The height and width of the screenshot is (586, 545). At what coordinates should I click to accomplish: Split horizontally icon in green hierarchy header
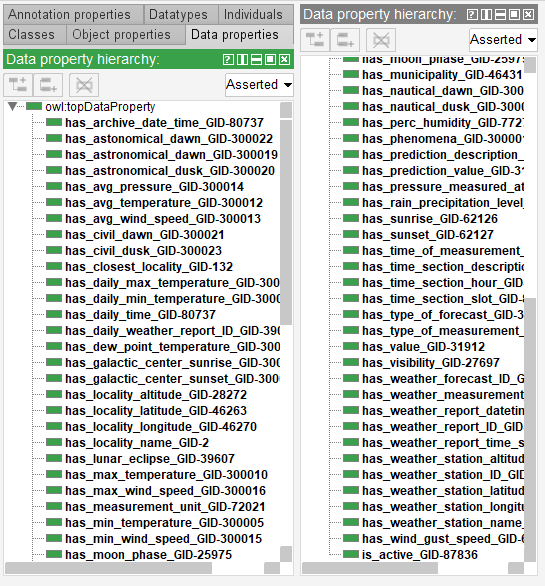pos(256,59)
